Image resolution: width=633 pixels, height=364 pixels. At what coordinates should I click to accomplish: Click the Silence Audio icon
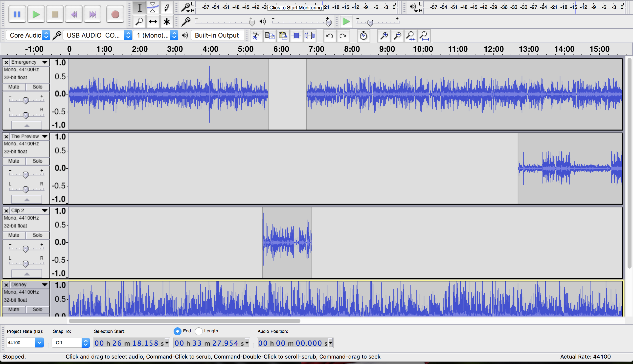pos(310,36)
